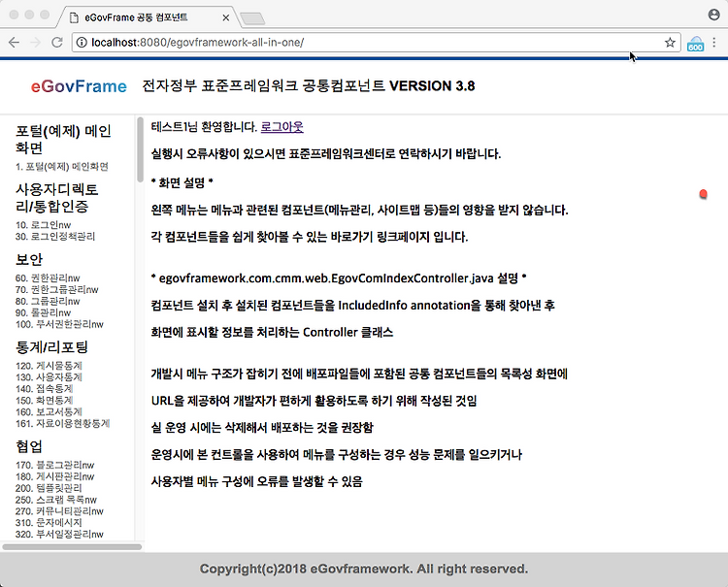Open 80. 그룹관리nw link
Image resolution: width=728 pixels, height=587 pixels.
pyautogui.click(x=48, y=301)
